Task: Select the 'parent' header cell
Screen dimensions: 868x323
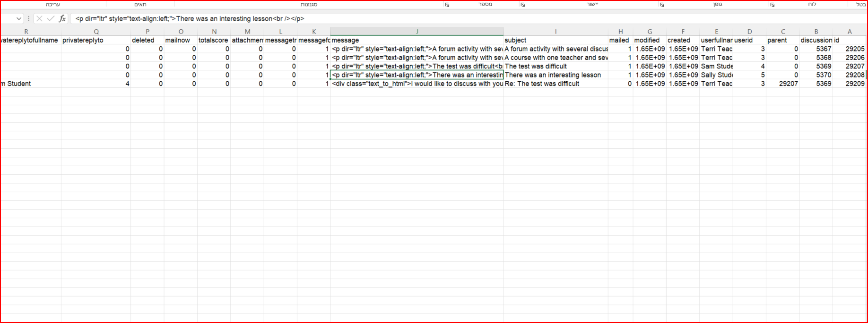Action: click(783, 40)
